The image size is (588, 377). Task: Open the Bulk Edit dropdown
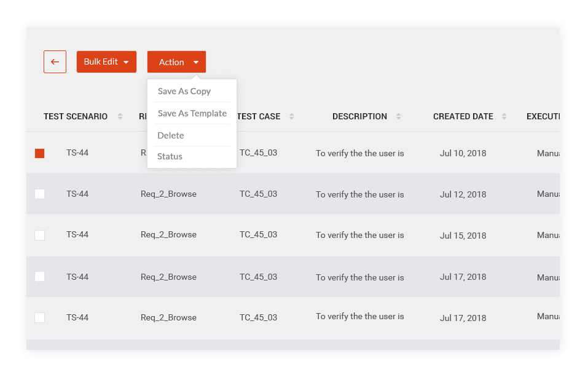(x=106, y=62)
